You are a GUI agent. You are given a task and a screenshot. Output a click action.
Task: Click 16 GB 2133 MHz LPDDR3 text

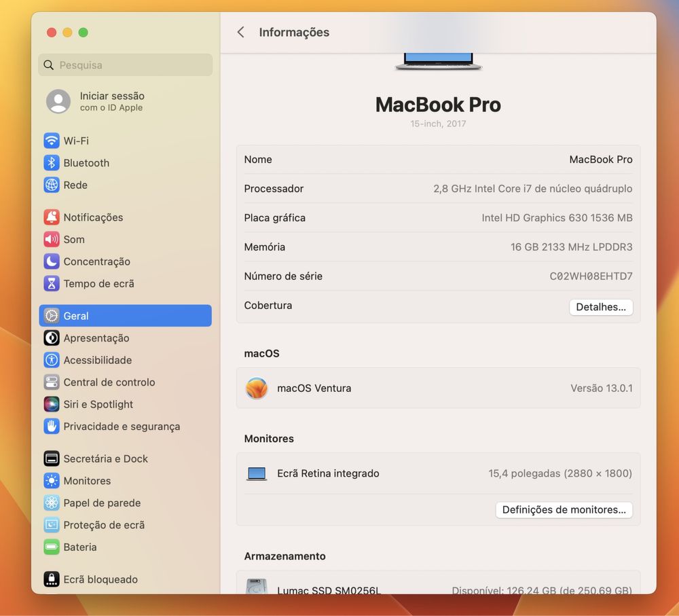pos(571,247)
